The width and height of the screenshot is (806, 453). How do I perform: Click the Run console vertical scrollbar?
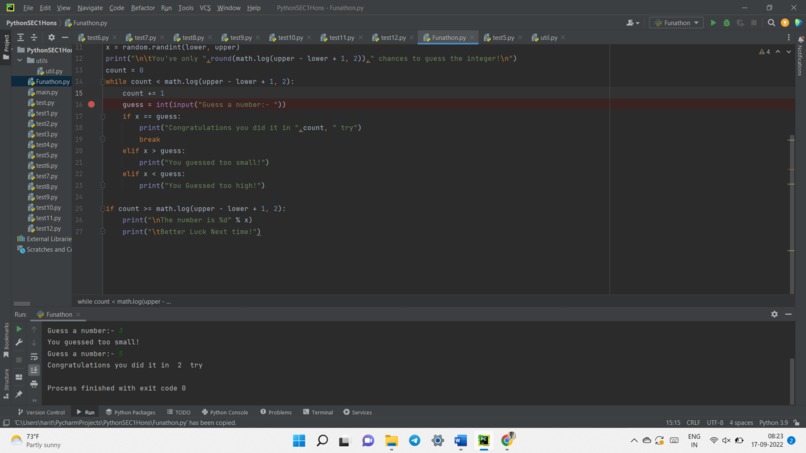pos(792,380)
